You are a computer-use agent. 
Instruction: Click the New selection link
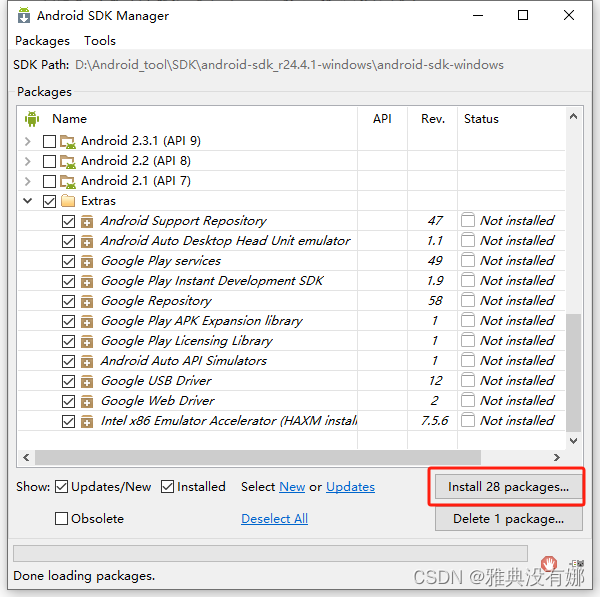click(x=292, y=487)
